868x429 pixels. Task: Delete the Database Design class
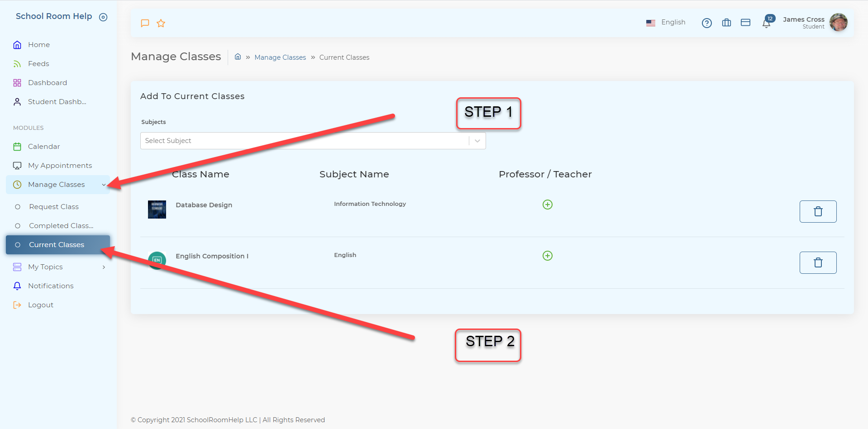point(818,211)
